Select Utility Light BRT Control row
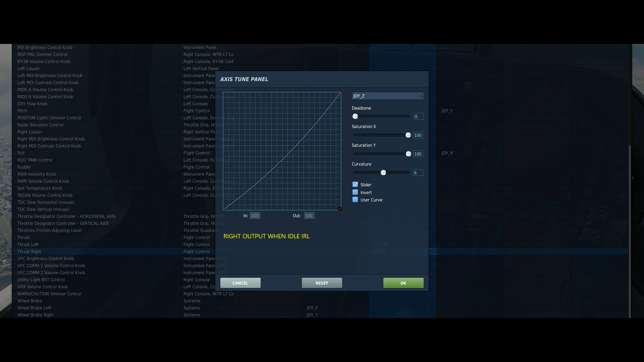The image size is (644, 362). tap(320, 280)
